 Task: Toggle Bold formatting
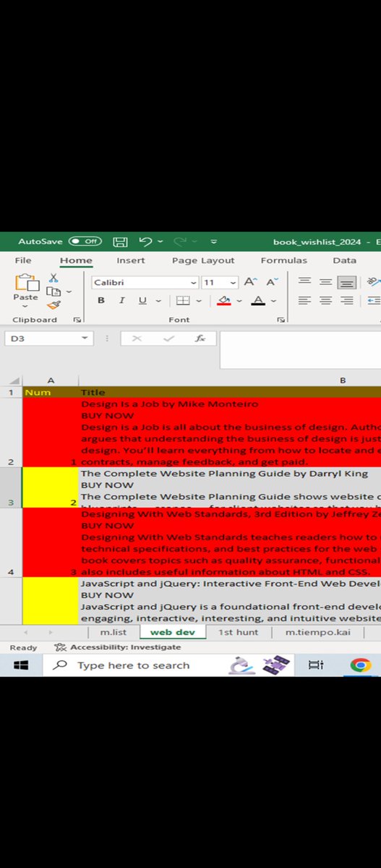click(101, 300)
